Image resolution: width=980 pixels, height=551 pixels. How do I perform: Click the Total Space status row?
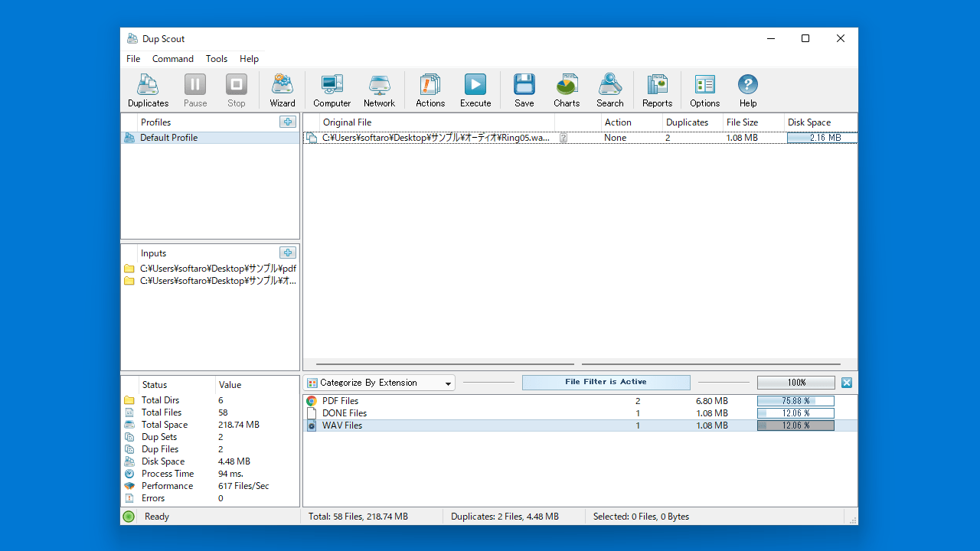[211, 425]
